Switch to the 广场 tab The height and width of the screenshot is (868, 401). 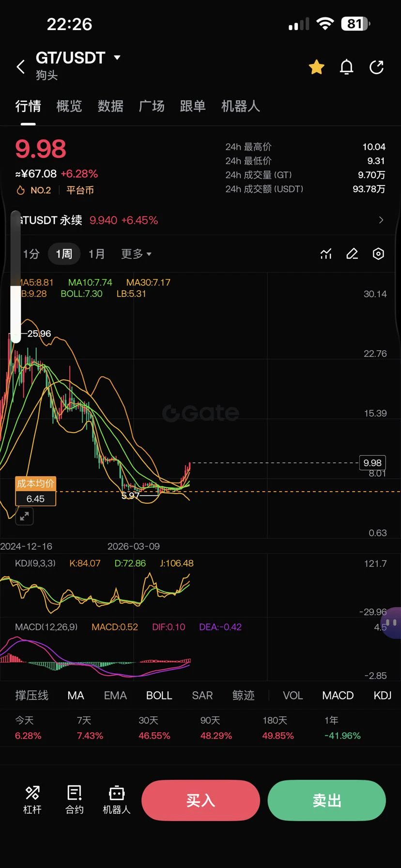(152, 106)
